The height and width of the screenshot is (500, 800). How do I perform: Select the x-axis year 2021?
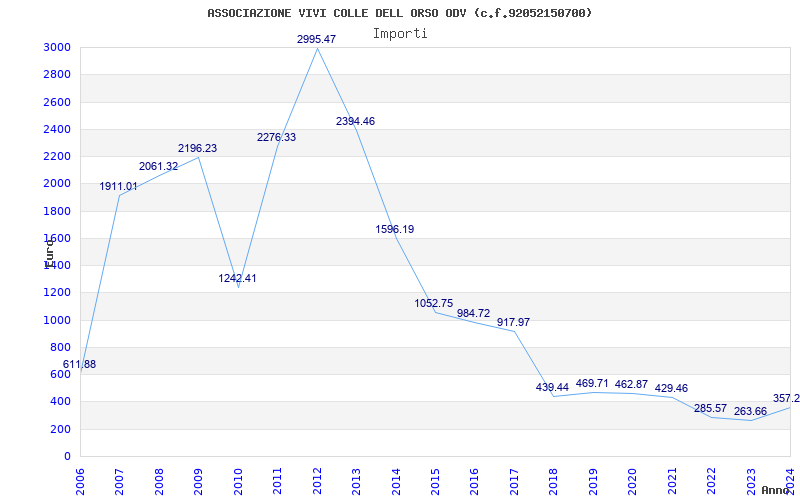pyautogui.click(x=672, y=482)
